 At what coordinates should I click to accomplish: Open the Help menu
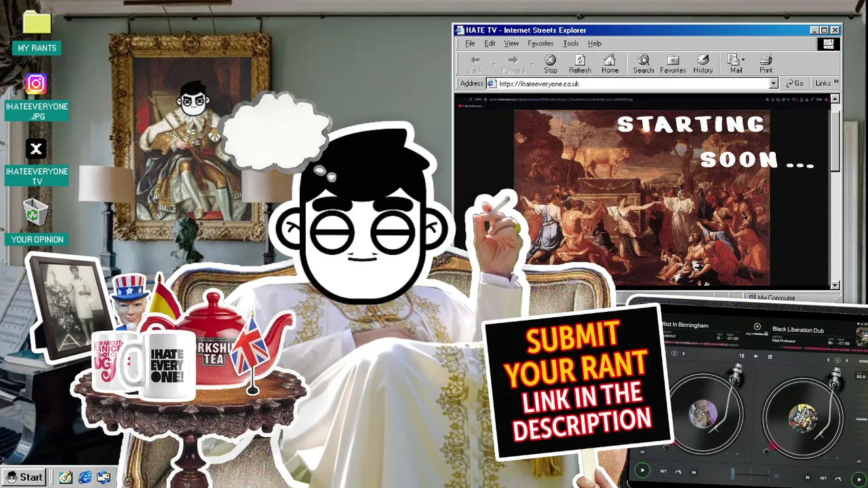(595, 43)
